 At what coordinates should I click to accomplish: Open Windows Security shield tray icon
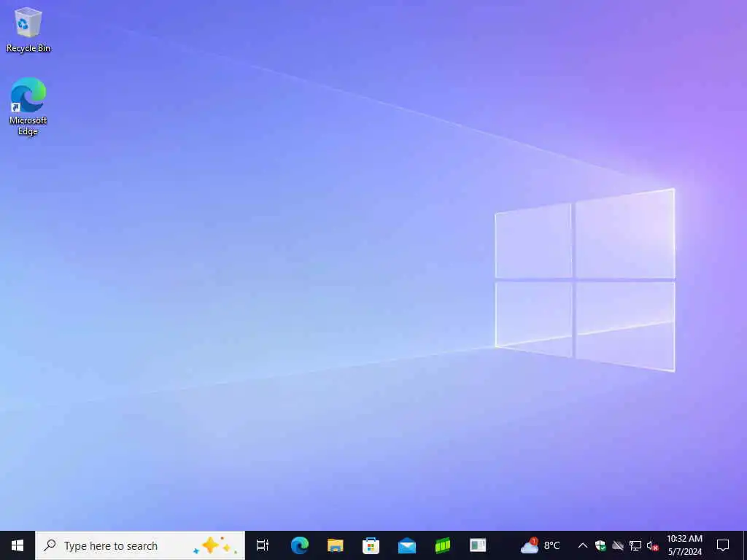[x=600, y=545]
